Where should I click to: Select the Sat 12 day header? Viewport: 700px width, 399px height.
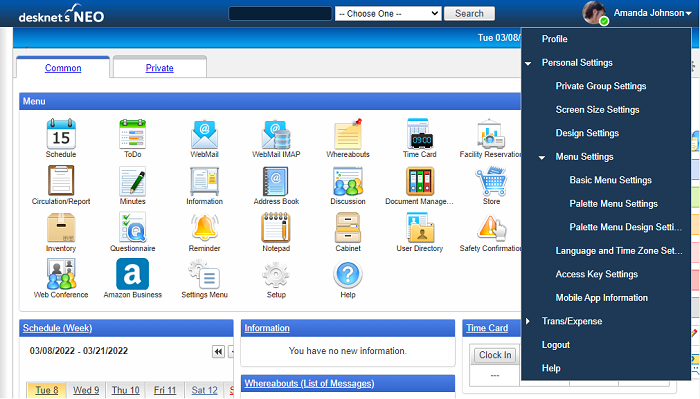204,390
